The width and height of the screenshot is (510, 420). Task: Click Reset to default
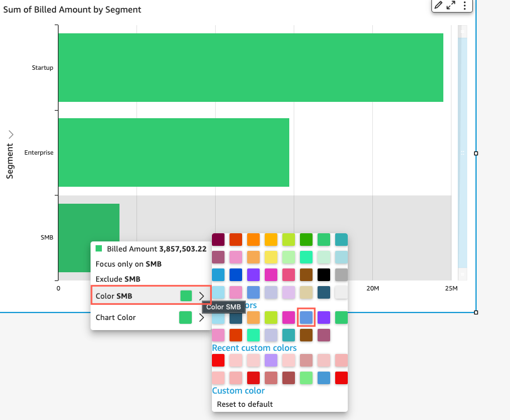(x=245, y=404)
